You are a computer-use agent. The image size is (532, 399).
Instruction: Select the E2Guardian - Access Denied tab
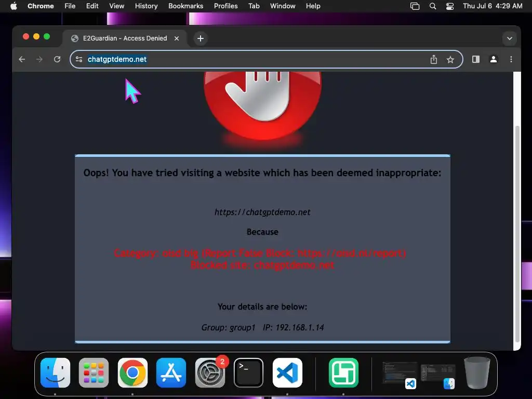(x=124, y=38)
